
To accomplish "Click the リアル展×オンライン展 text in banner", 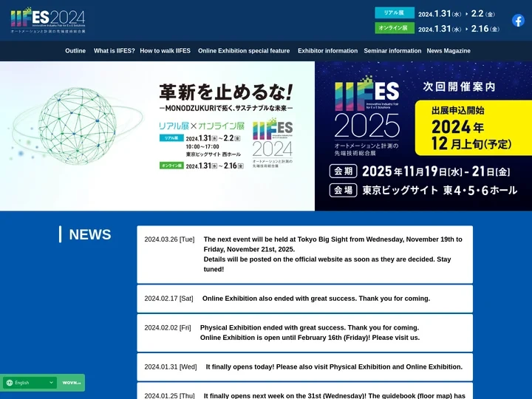I will (202, 126).
